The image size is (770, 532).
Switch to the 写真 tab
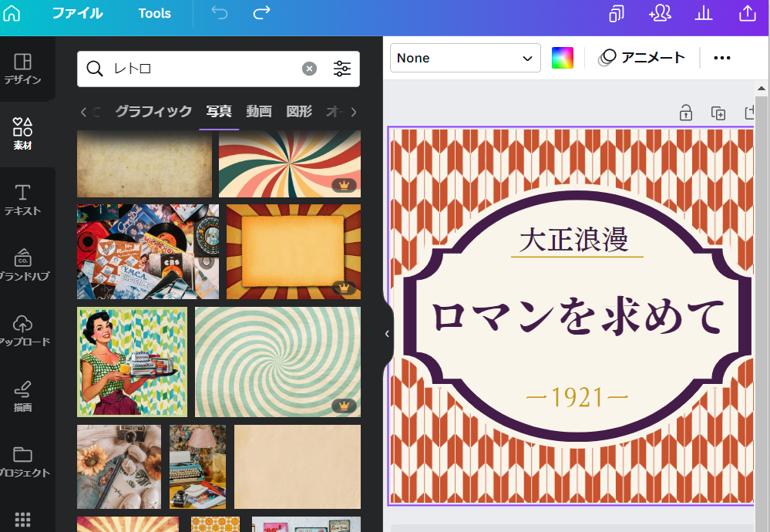[219, 112]
